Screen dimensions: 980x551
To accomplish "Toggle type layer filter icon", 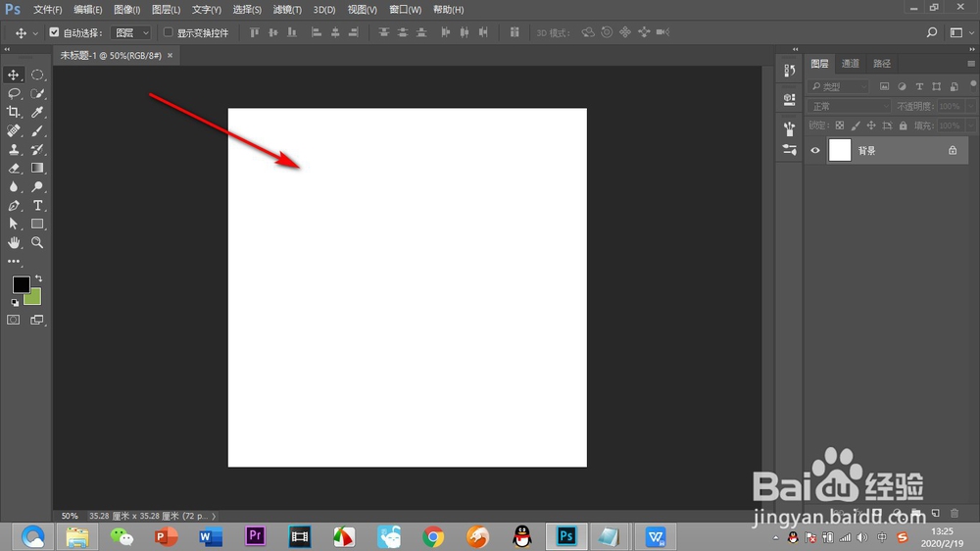I will pyautogui.click(x=919, y=86).
